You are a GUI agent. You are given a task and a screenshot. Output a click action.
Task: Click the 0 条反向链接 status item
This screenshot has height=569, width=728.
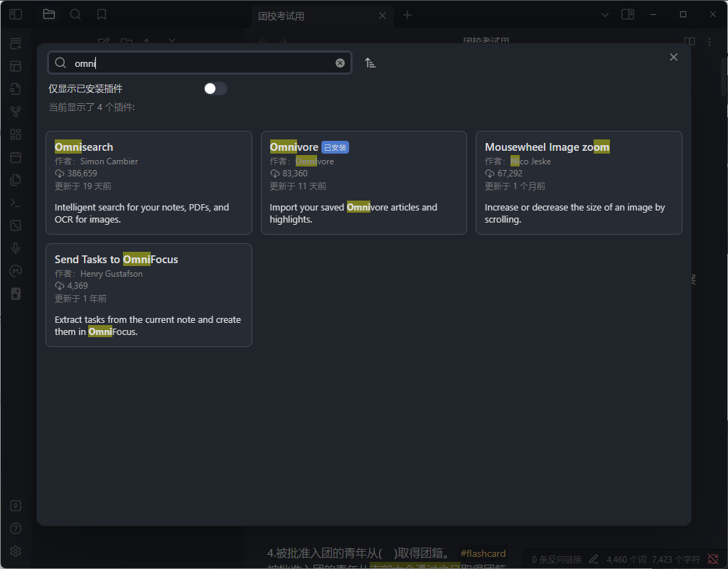(557, 560)
